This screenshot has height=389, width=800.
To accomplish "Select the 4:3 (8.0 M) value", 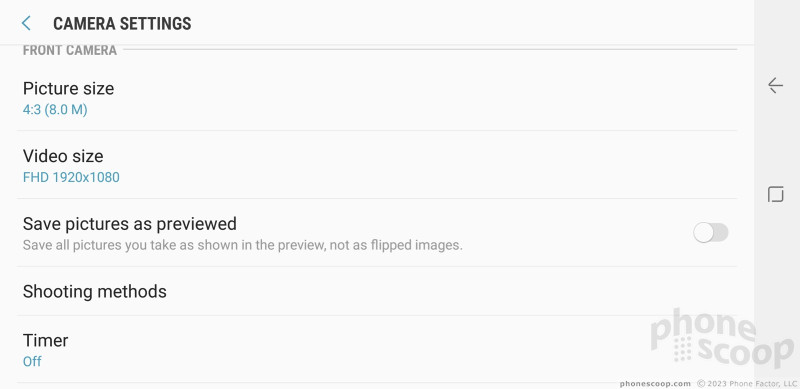I will click(55, 110).
